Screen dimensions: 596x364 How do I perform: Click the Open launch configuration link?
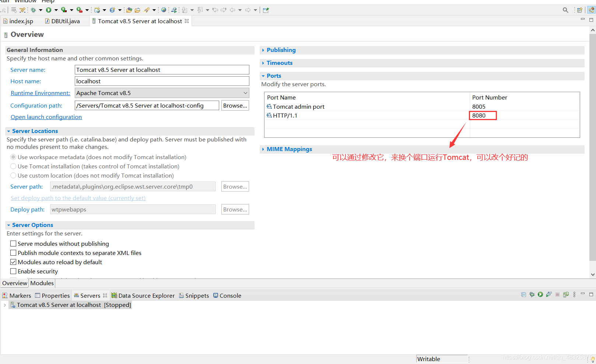pos(46,117)
